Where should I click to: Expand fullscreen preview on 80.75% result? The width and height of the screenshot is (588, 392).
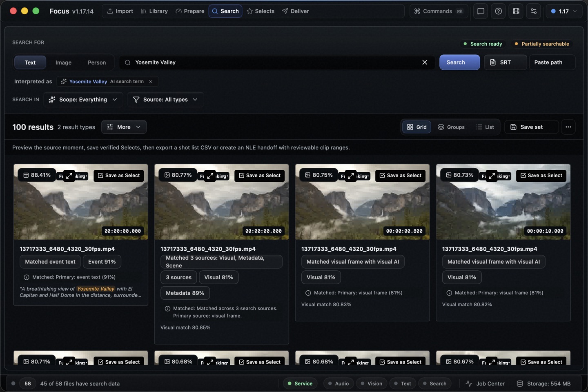coord(351,176)
